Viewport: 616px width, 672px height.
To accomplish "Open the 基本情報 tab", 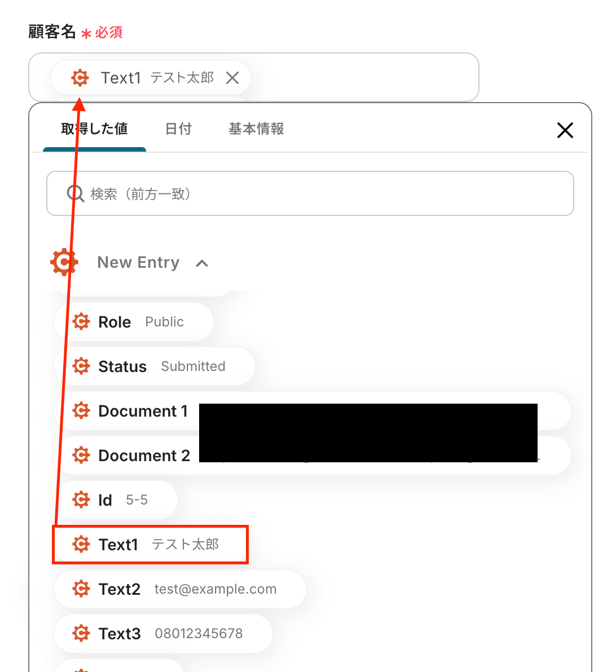I will click(x=256, y=129).
